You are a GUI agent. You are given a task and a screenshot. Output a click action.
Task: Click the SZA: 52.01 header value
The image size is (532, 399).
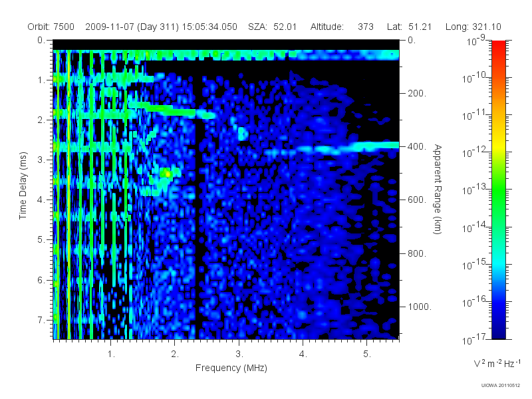[x=272, y=27]
